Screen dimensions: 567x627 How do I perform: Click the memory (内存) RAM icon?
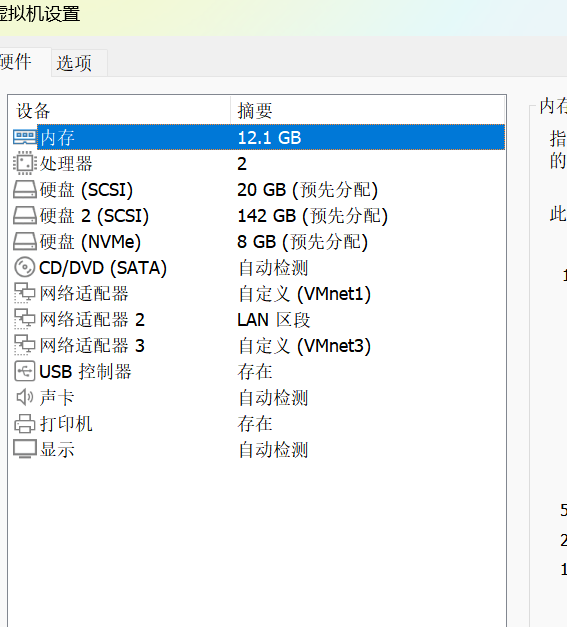[x=25, y=137]
